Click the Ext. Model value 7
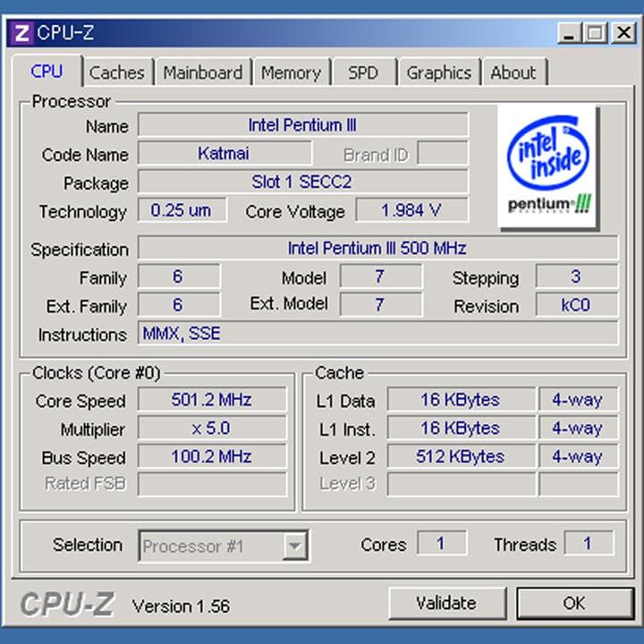 click(381, 305)
